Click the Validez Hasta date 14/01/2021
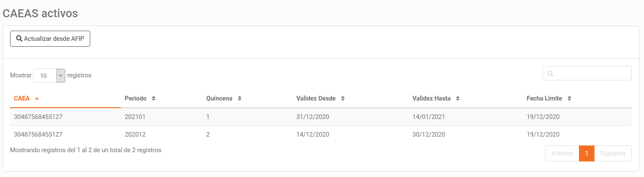Image resolution: width=644 pixels, height=177 pixels. click(x=428, y=117)
